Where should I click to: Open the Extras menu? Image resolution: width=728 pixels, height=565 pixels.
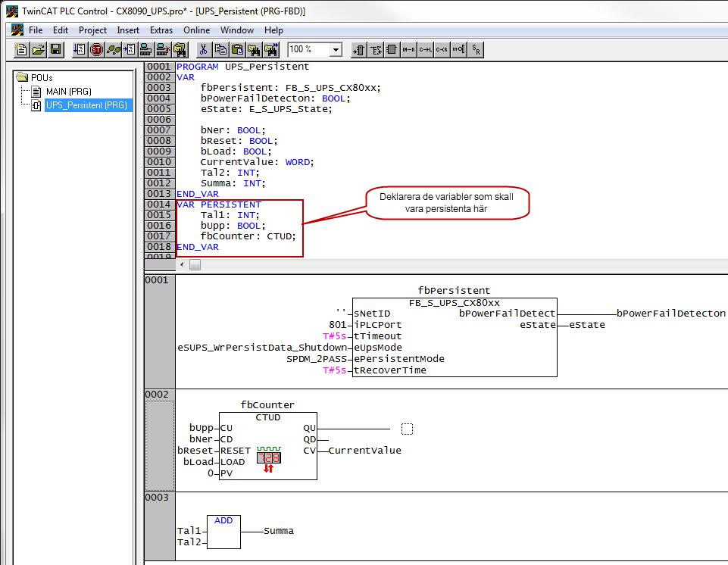pyautogui.click(x=161, y=30)
